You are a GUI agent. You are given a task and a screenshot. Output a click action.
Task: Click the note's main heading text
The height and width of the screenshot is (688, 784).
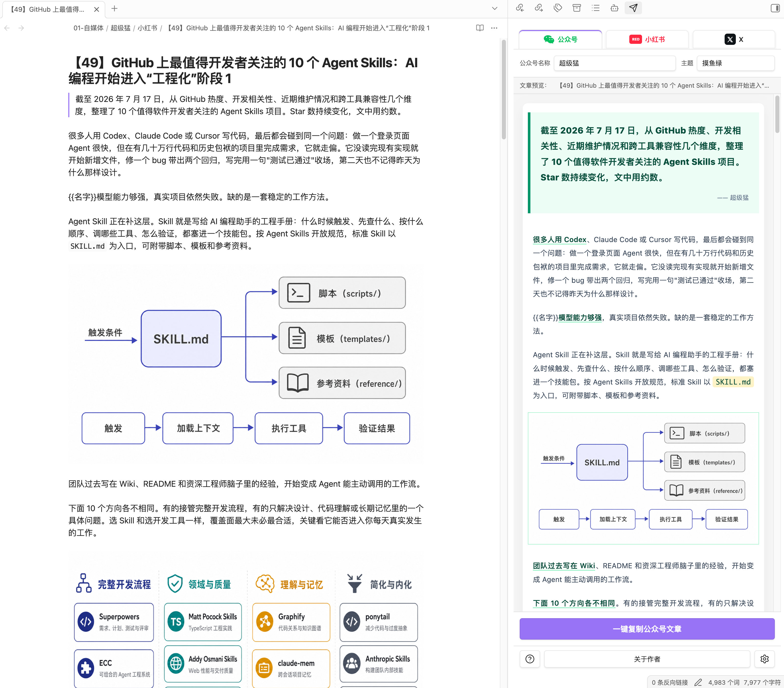pyautogui.click(x=243, y=70)
